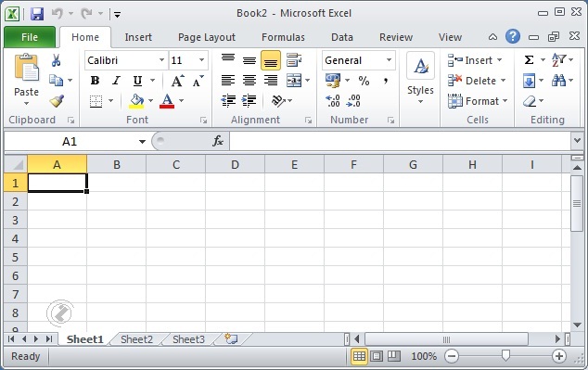Image resolution: width=588 pixels, height=370 pixels.
Task: Click the Insert Function fx icon
Action: 218,141
